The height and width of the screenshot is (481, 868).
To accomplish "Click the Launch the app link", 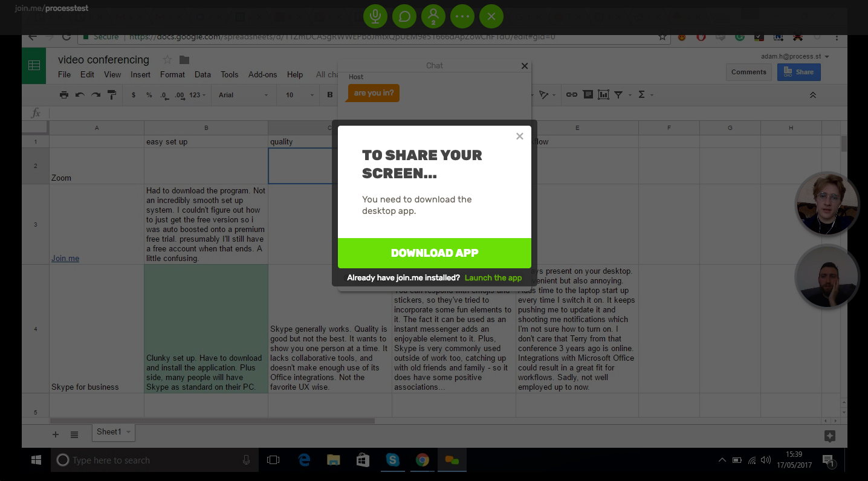I will coord(493,278).
